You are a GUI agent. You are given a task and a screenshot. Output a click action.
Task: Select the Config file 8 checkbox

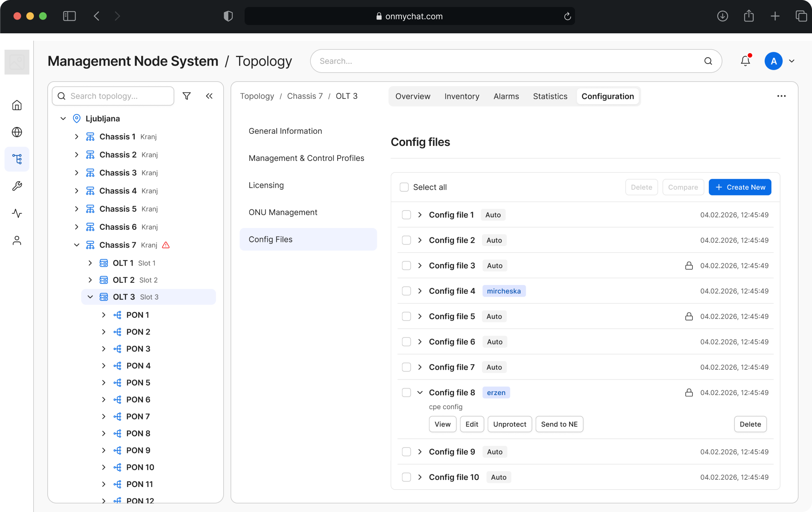pos(406,392)
